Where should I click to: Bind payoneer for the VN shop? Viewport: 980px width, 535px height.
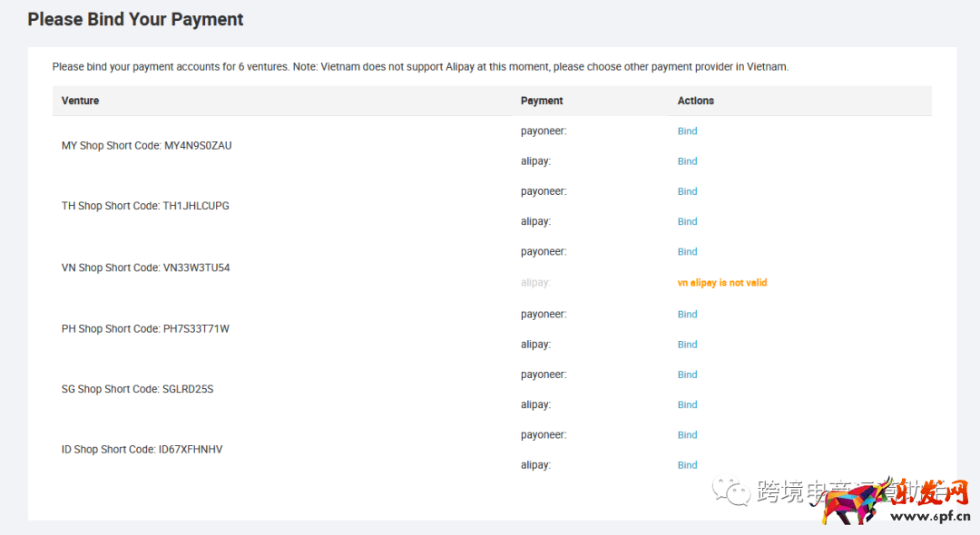pos(687,252)
